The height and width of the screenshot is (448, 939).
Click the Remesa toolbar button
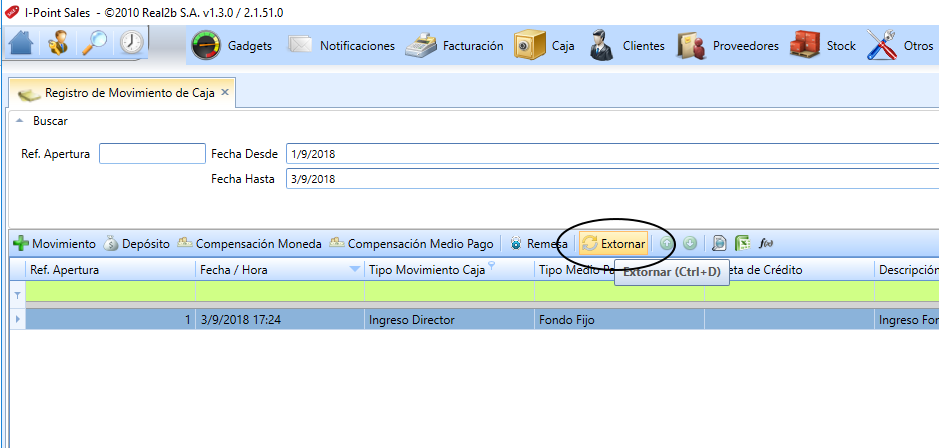point(538,244)
